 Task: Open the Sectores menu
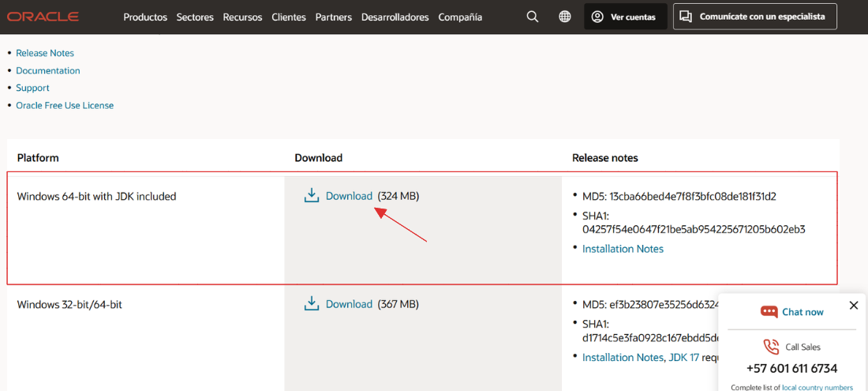point(195,17)
